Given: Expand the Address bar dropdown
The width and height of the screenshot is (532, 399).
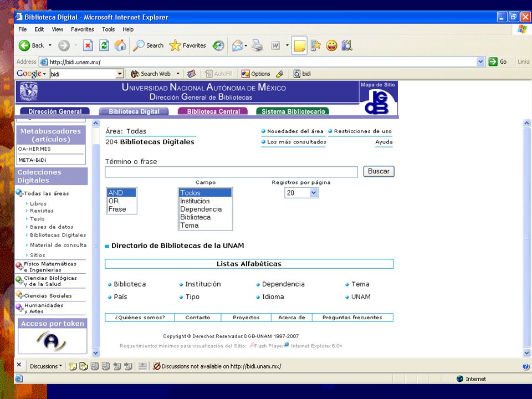Looking at the screenshot, I should [x=480, y=62].
